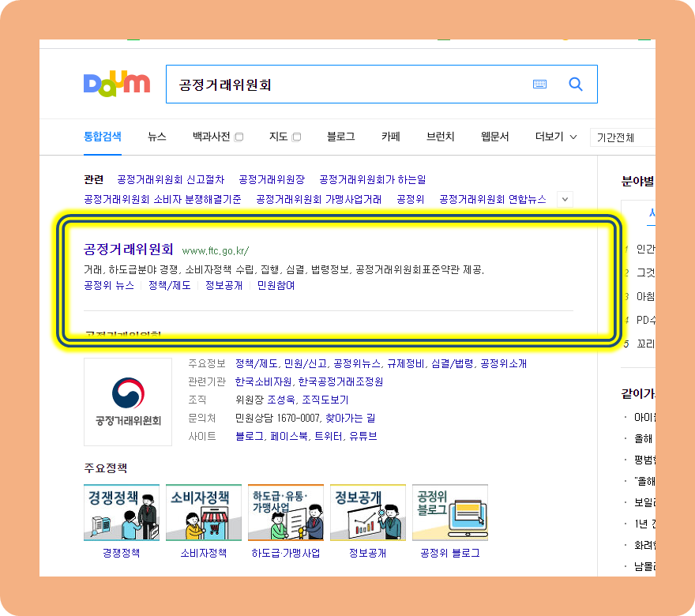Click the new-window icon beside 백과사전
The image size is (695, 616).
(x=239, y=137)
